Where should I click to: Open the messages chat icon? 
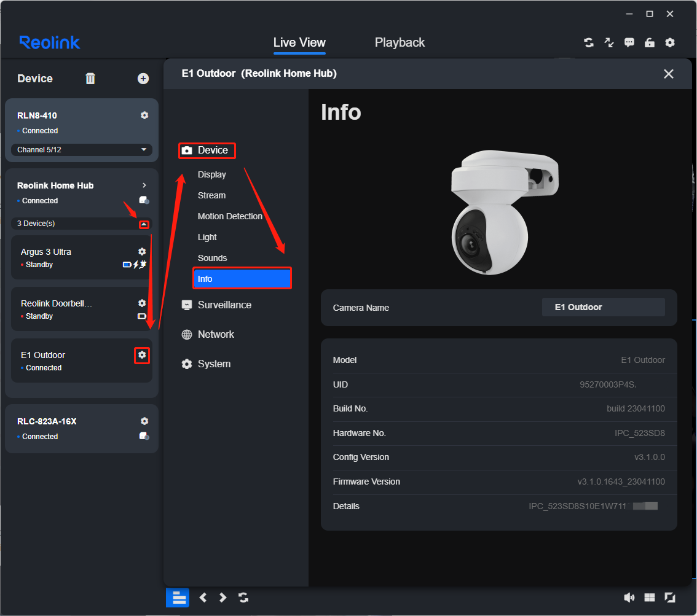click(629, 42)
